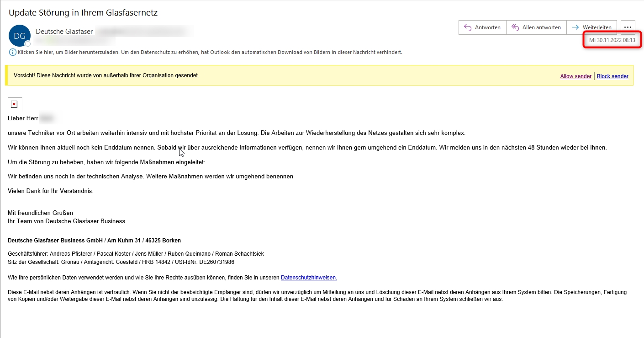Click the Antworten reply button
644x338 pixels.
pyautogui.click(x=482, y=27)
